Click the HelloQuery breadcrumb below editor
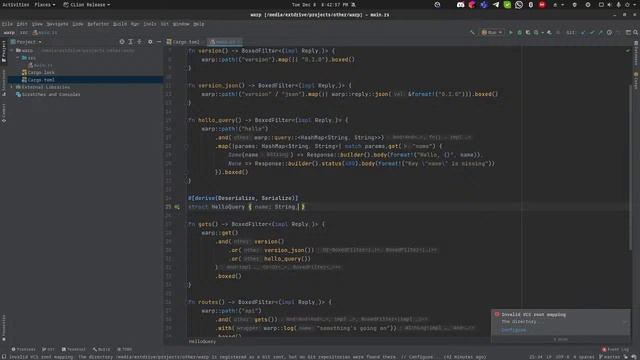 [x=202, y=341]
